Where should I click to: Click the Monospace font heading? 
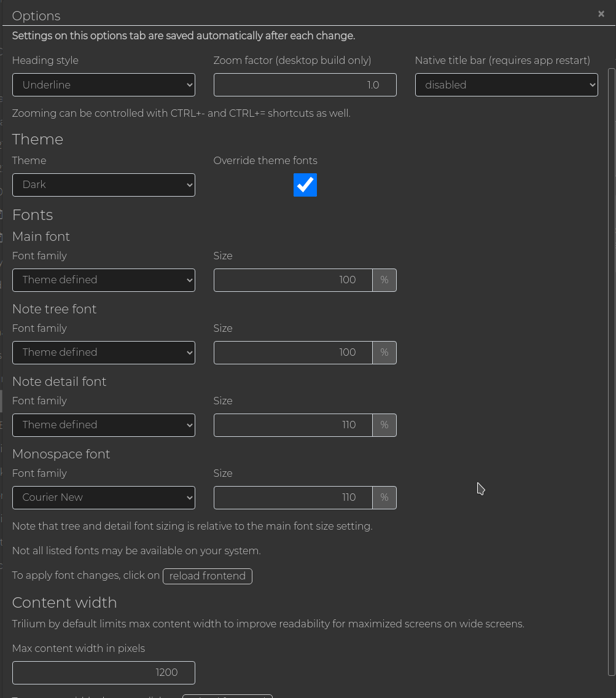pos(61,454)
